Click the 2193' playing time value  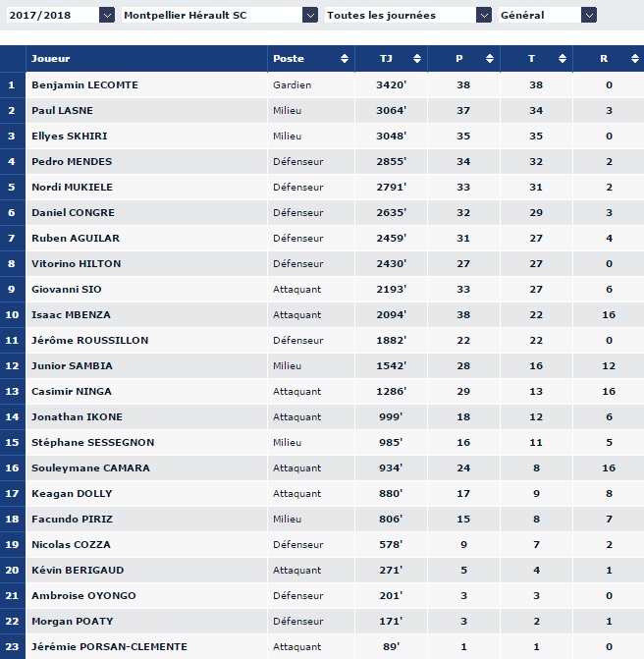click(391, 289)
